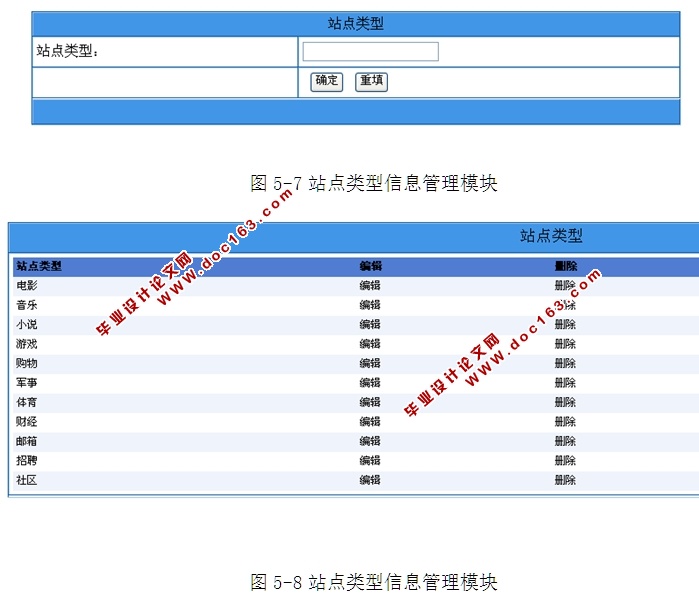This screenshot has height=611, width=699.
Task: Select the 音乐 cell text
Action: (27, 305)
